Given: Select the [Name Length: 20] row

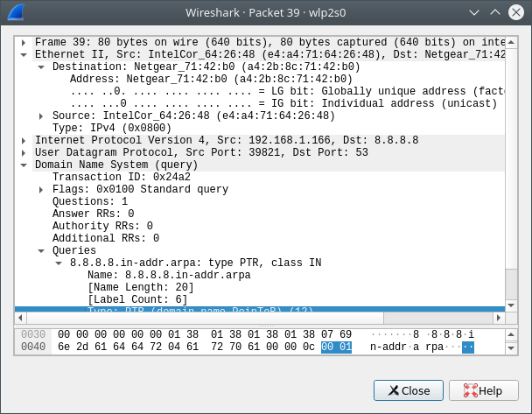Looking at the screenshot, I should [260, 287].
